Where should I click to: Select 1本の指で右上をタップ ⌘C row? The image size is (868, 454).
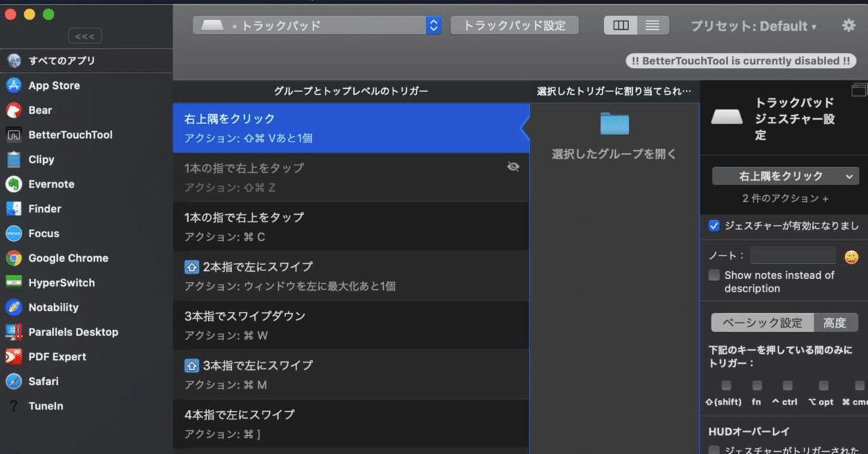coord(351,226)
